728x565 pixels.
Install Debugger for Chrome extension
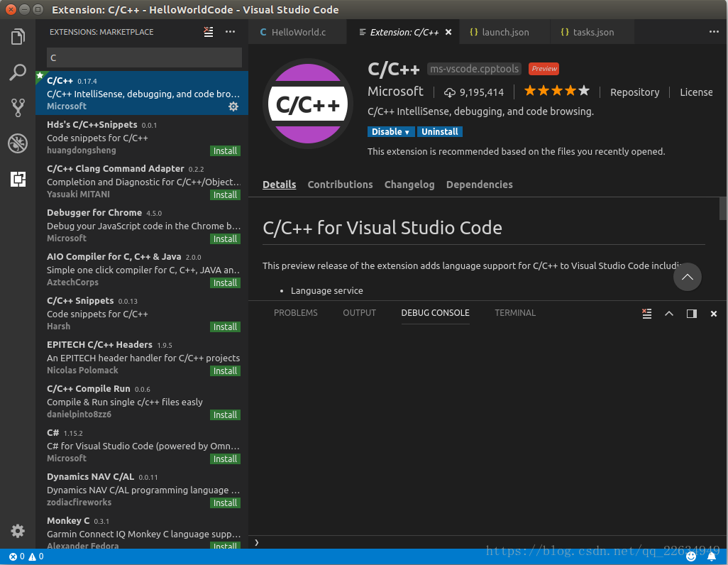pos(225,238)
